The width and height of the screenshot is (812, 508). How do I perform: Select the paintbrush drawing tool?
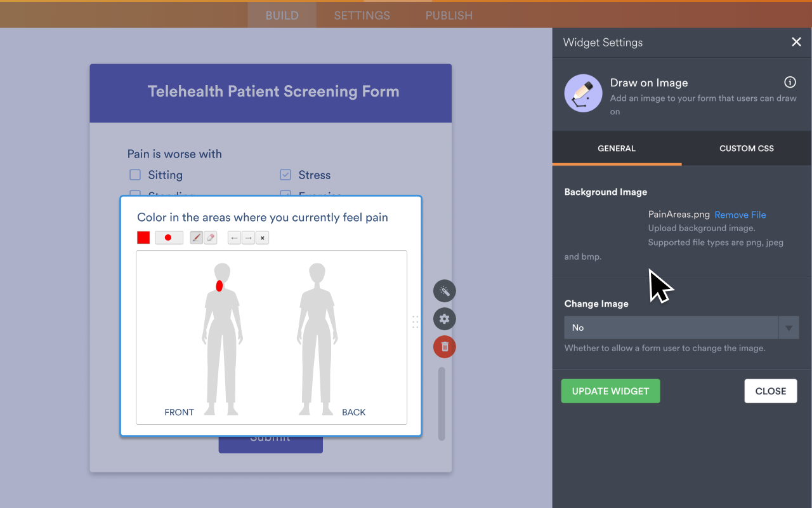click(x=197, y=237)
